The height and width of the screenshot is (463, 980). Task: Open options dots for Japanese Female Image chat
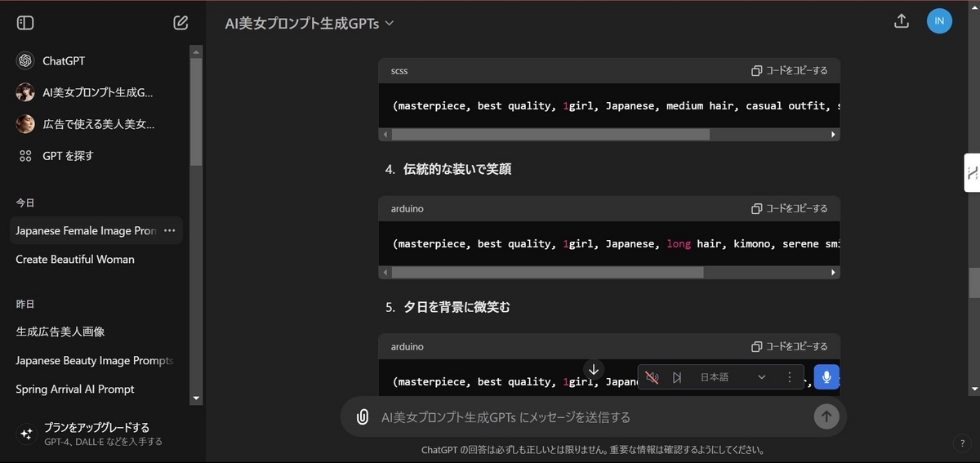(x=169, y=231)
